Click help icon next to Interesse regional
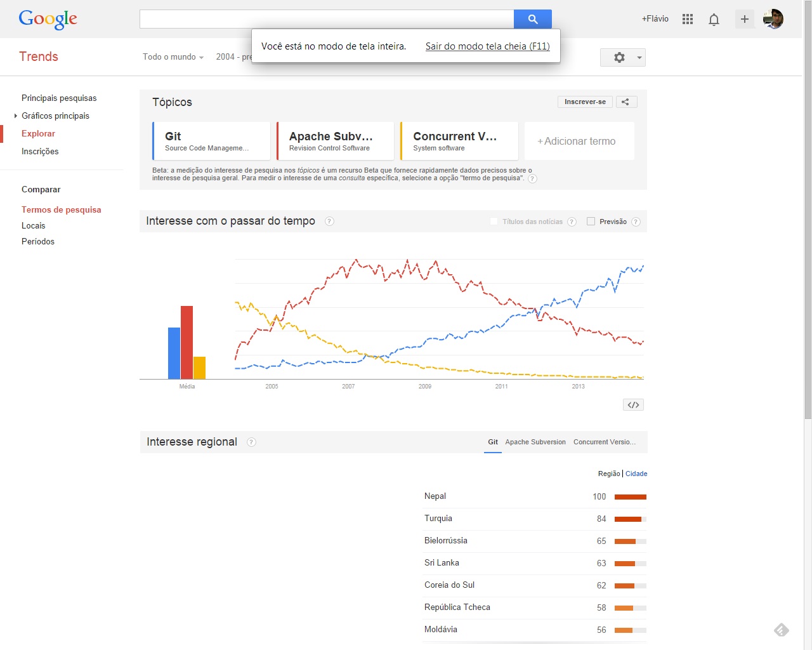812x650 pixels. (x=251, y=442)
